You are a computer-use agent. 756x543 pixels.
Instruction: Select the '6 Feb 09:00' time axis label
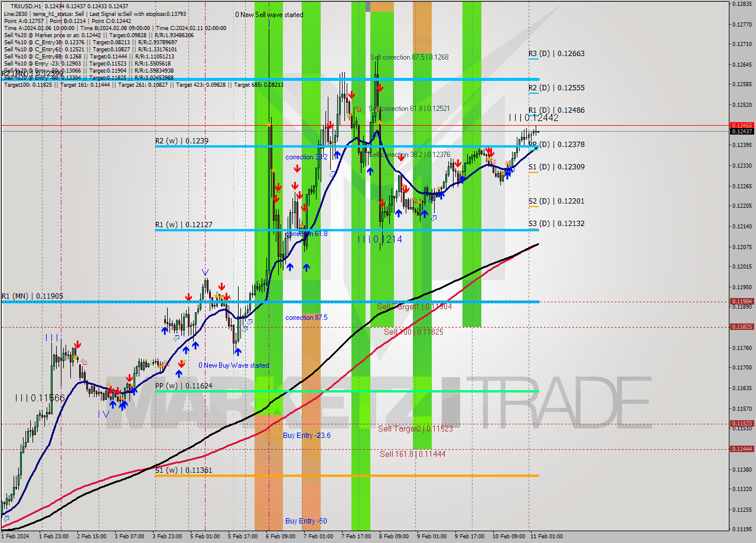coord(281,537)
